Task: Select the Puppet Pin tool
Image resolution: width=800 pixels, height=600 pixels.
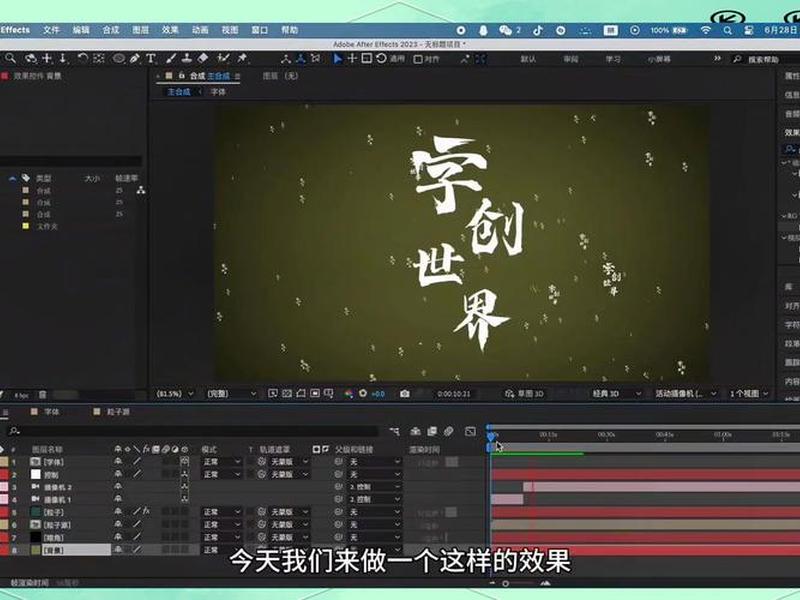Action: (242, 59)
